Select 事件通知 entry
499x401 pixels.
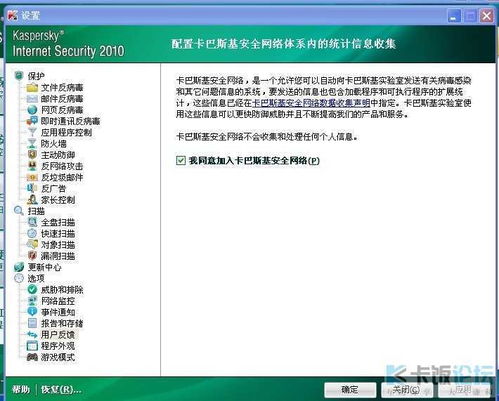pyautogui.click(x=58, y=312)
